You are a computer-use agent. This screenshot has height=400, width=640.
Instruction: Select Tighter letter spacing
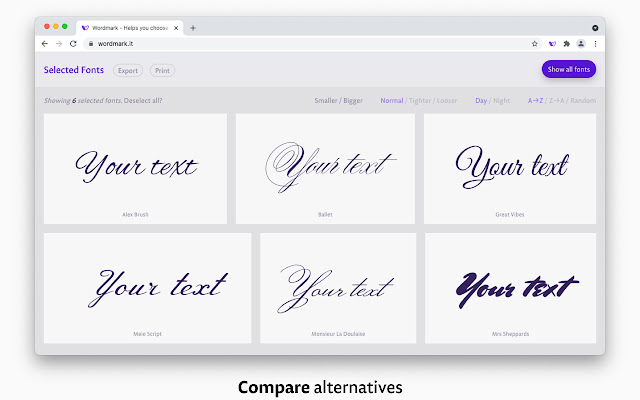(x=420, y=100)
